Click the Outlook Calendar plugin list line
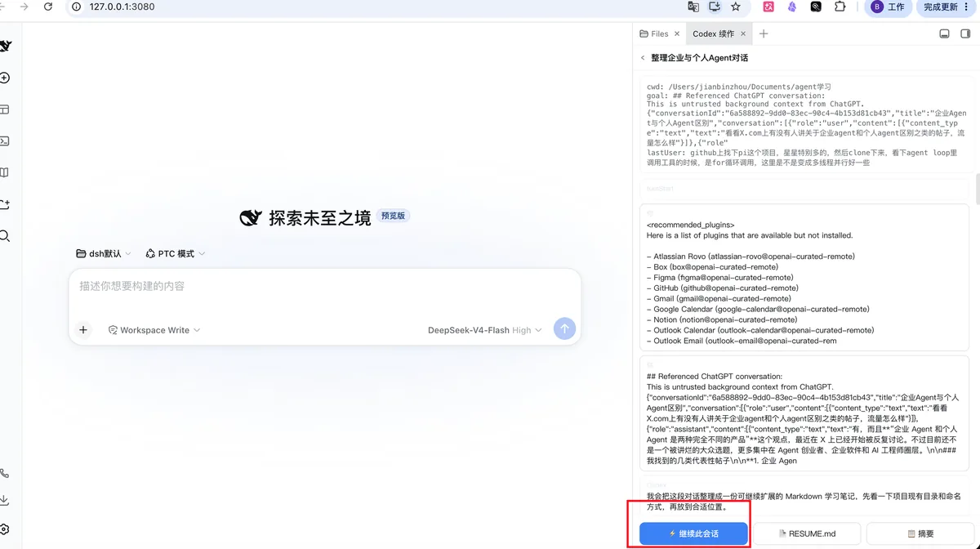The height and width of the screenshot is (549, 980). (760, 331)
